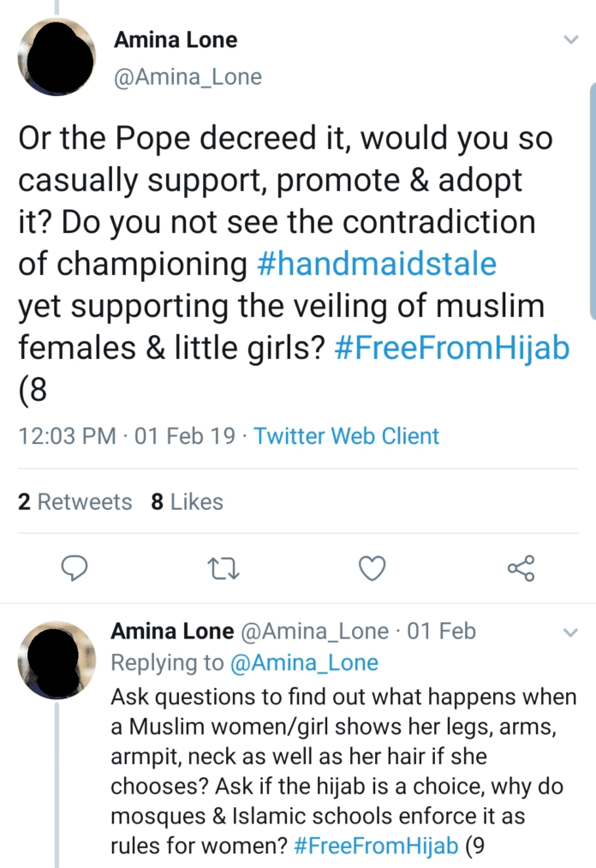Open main tweet's profile picture
This screenshot has width=596, height=868.
click(x=57, y=57)
